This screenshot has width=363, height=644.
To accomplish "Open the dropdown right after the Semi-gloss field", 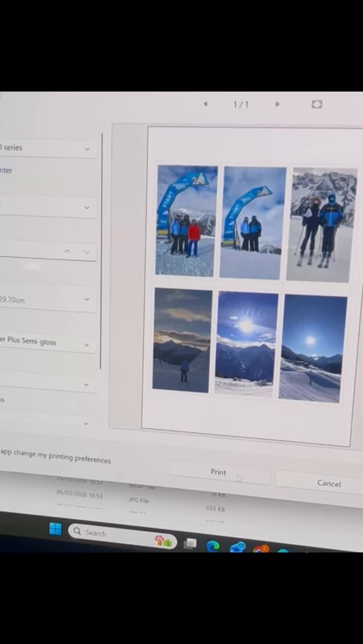I will coord(48,384).
